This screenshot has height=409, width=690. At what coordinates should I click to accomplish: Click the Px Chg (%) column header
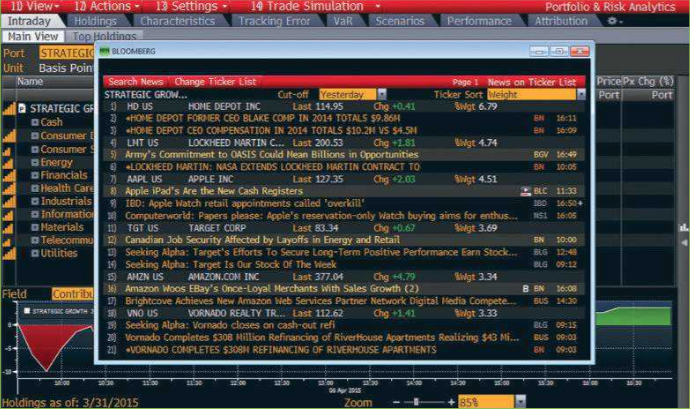tap(648, 81)
